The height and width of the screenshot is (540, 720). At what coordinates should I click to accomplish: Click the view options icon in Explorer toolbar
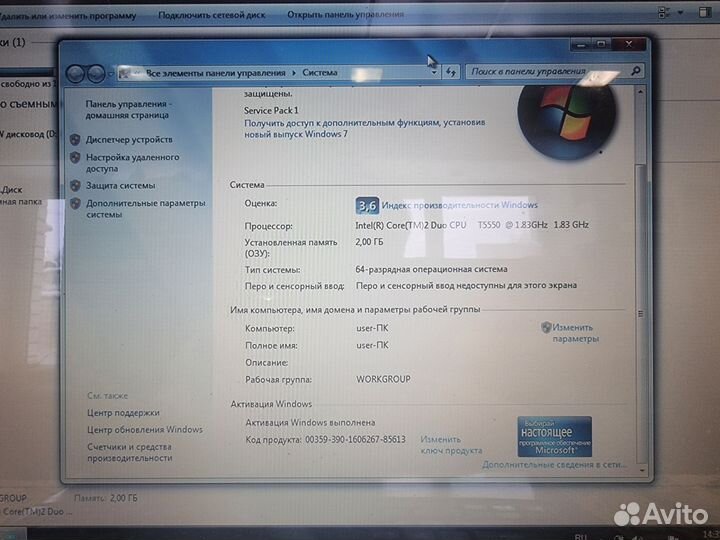[x=664, y=12]
